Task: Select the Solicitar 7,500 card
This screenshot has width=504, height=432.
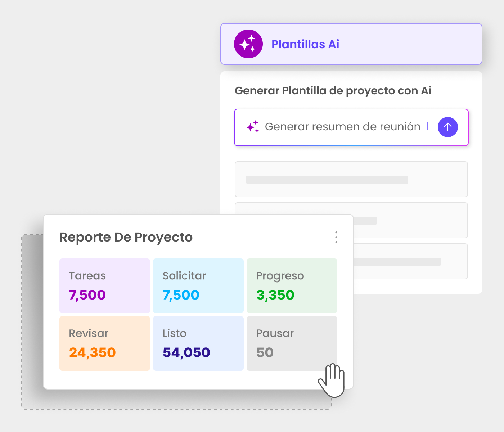Action: [x=198, y=286]
